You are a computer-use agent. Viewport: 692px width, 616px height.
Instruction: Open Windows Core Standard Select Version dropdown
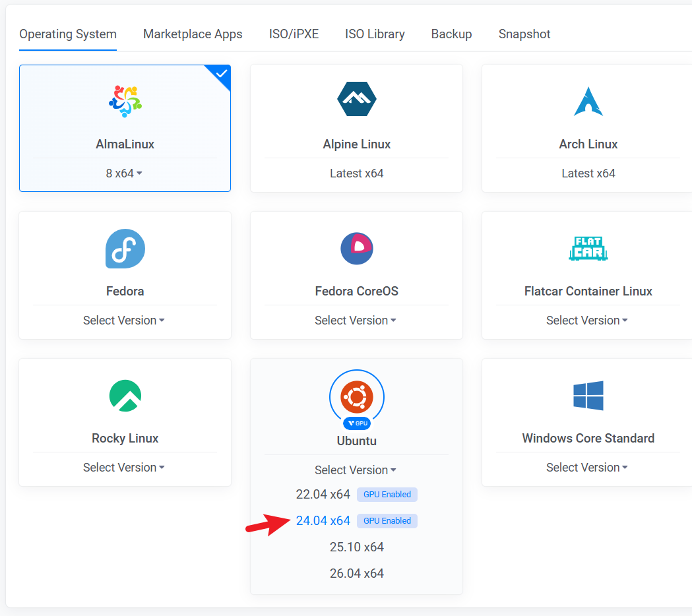(x=587, y=468)
